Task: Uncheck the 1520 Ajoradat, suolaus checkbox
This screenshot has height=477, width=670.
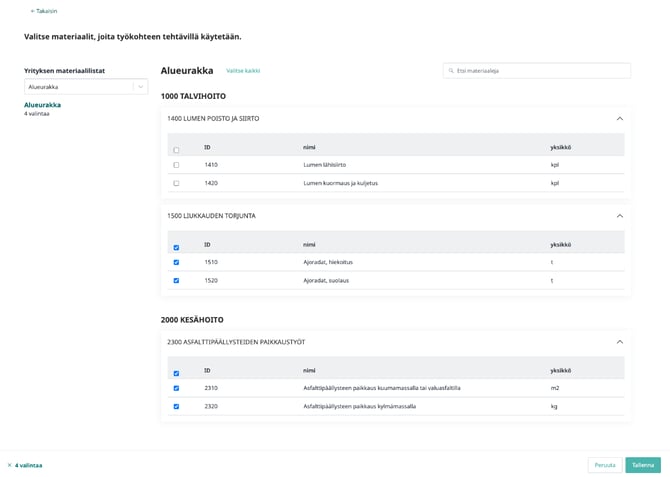Action: coord(176,281)
